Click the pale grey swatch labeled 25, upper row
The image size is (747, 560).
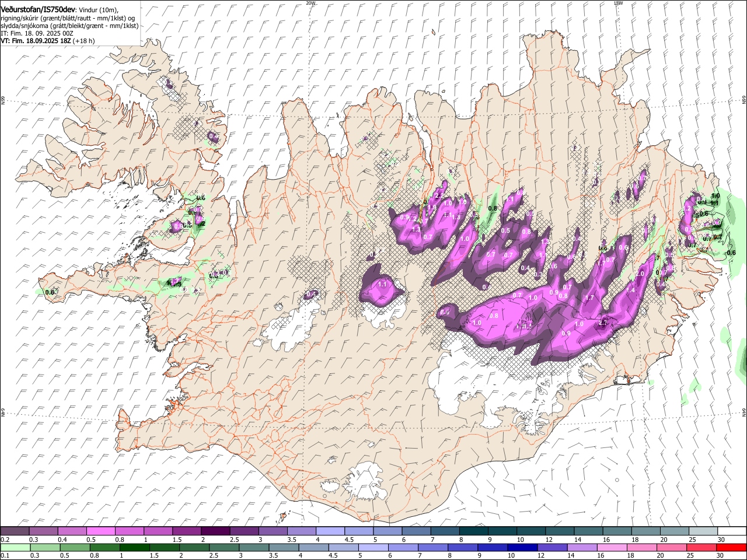(703, 531)
